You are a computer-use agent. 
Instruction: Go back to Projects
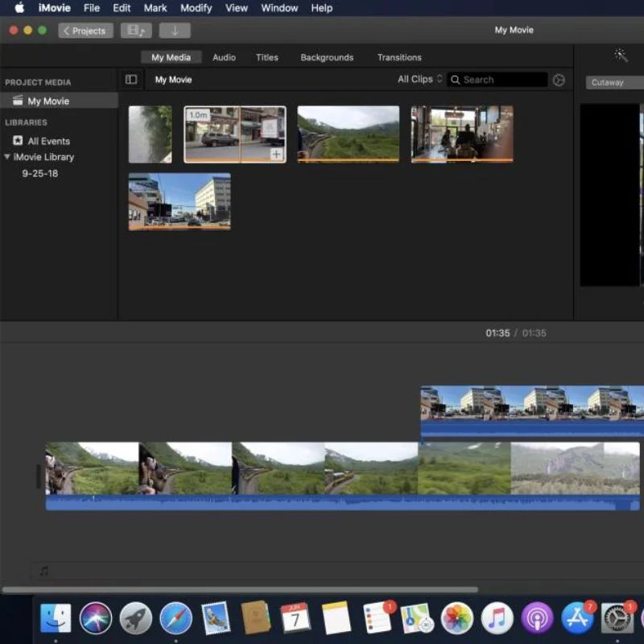tap(85, 31)
